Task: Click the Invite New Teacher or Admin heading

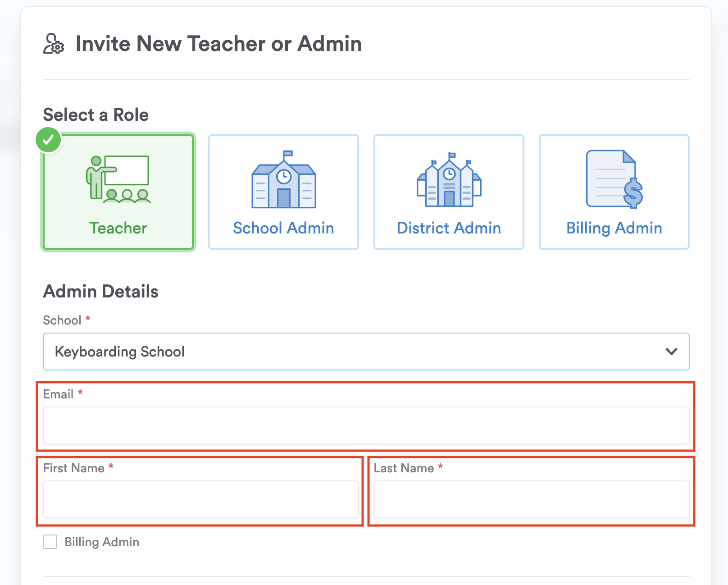Action: coord(218,44)
